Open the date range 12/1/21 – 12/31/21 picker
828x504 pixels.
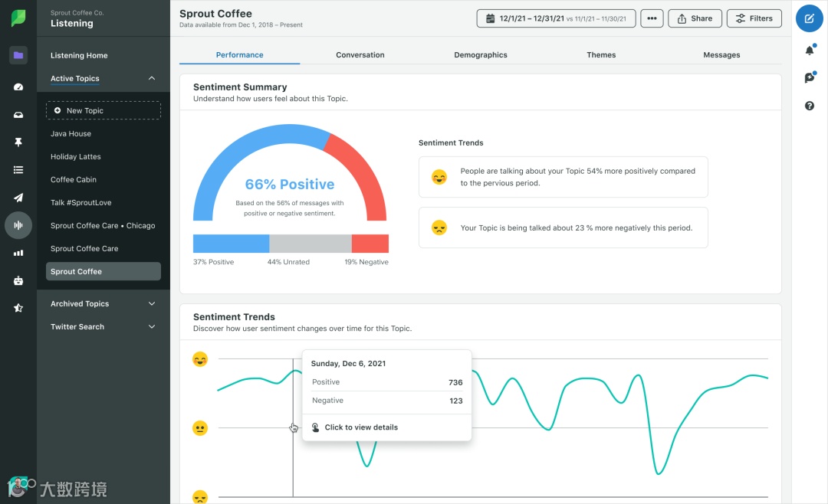click(x=556, y=18)
